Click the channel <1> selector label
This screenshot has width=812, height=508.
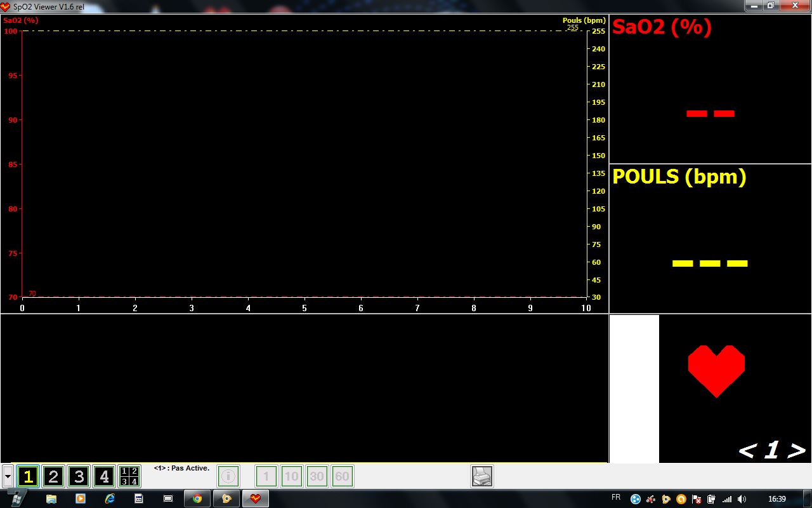click(x=772, y=450)
